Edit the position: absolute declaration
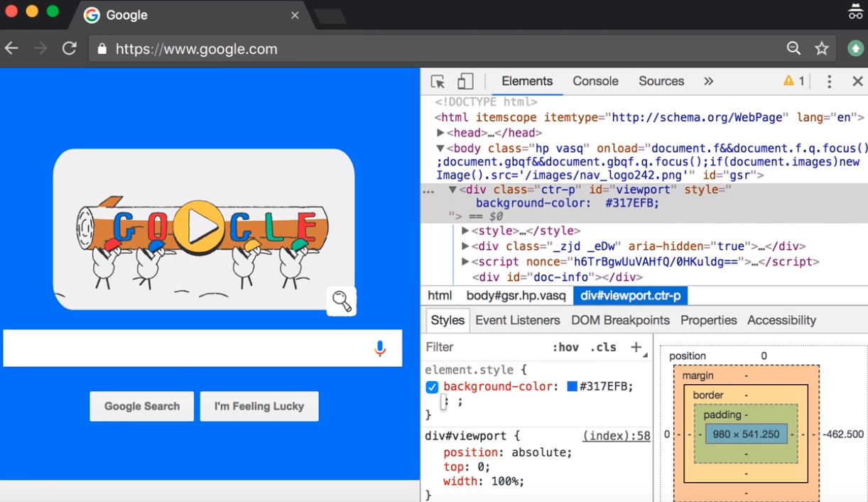This screenshot has height=502, width=868. pos(507,452)
